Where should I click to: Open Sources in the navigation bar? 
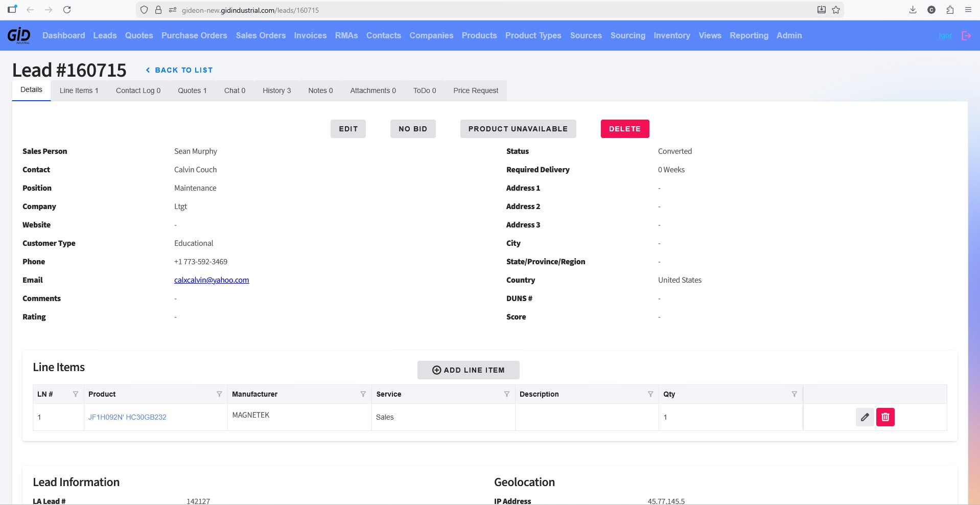[x=586, y=35]
